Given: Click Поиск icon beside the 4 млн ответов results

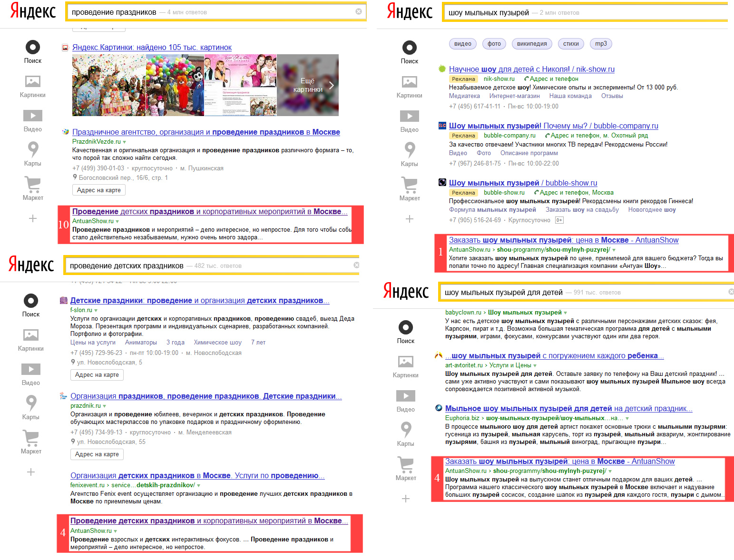Looking at the screenshot, I should coord(33,47).
